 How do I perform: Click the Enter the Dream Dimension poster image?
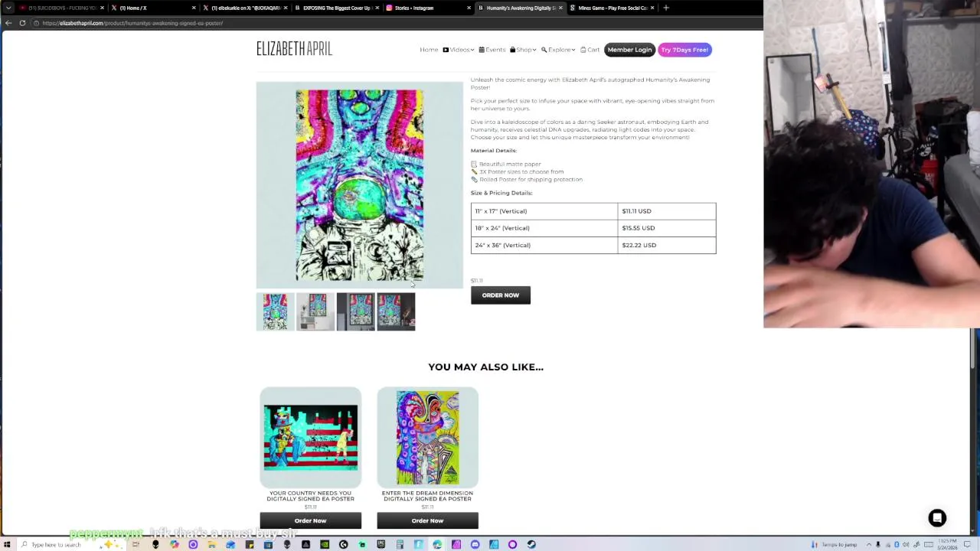click(x=427, y=437)
